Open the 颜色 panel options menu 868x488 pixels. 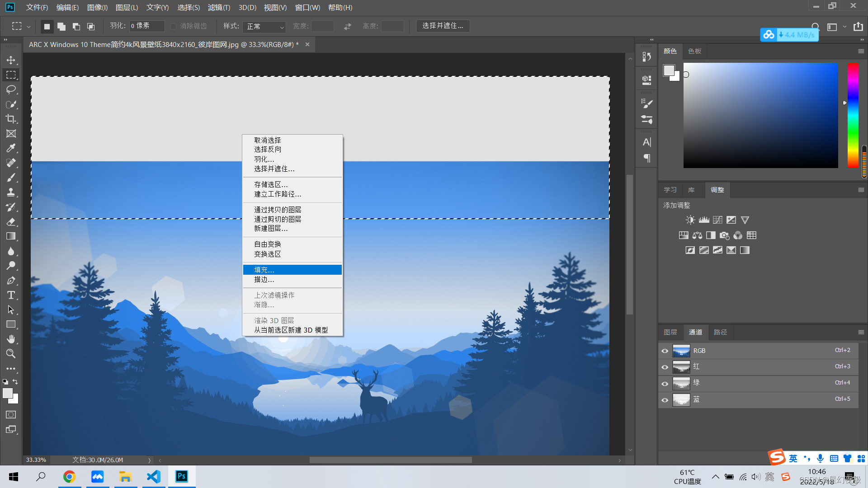[861, 52]
